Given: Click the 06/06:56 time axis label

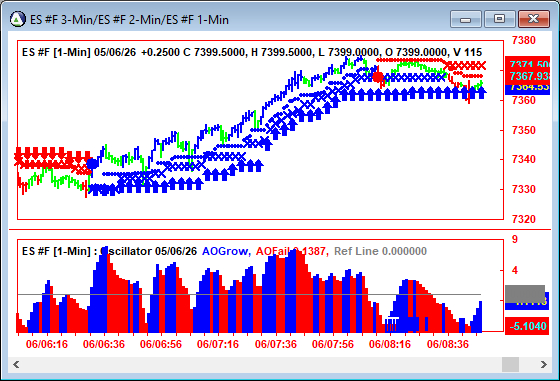Looking at the screenshot, I should (161, 344).
